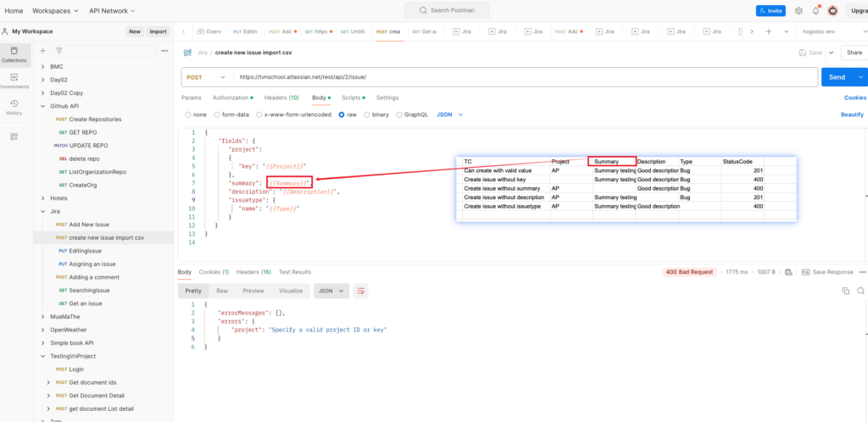Click the Send button
Image resolution: width=868 pixels, height=422 pixels.
coord(837,77)
